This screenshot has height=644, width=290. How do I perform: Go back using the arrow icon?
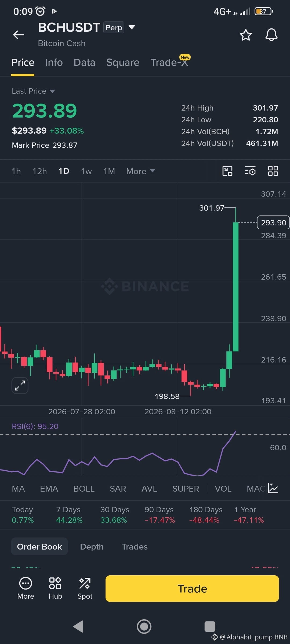coord(19,35)
